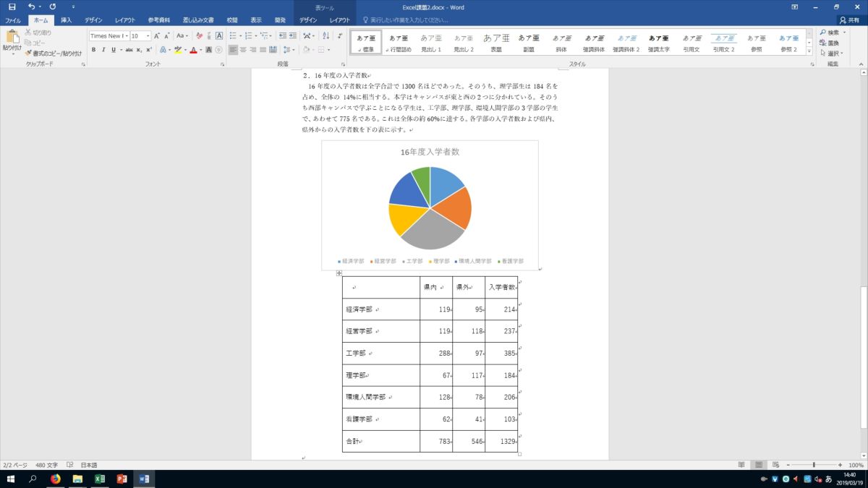The width and height of the screenshot is (868, 488).
Task: Toggle bold formatting
Action: (x=93, y=50)
